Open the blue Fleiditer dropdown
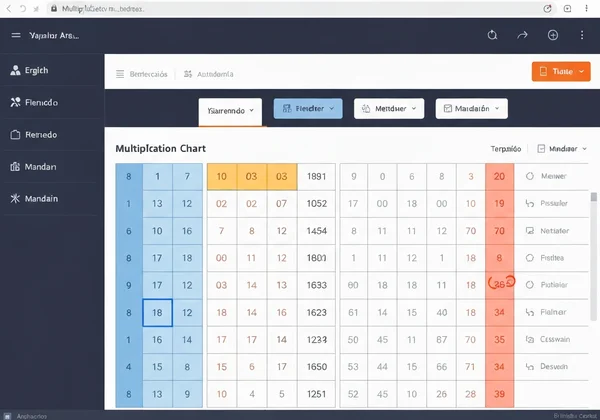This screenshot has width=600, height=420. pos(308,108)
